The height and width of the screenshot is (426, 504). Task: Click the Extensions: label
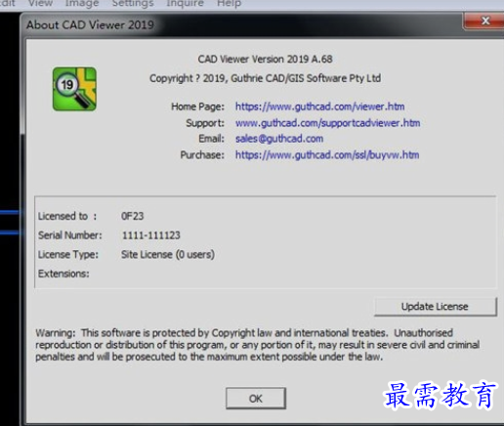click(x=63, y=274)
